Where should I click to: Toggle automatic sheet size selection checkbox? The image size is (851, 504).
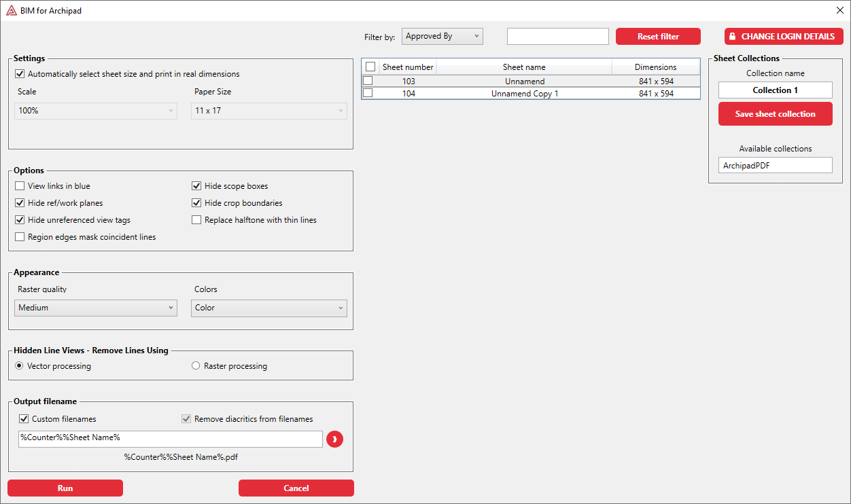tap(20, 74)
